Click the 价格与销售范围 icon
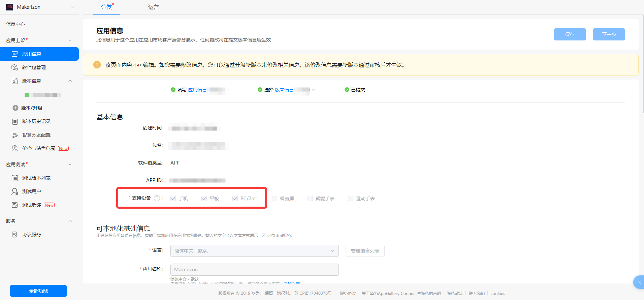Viewport: 644px width, 300px height. [15, 148]
